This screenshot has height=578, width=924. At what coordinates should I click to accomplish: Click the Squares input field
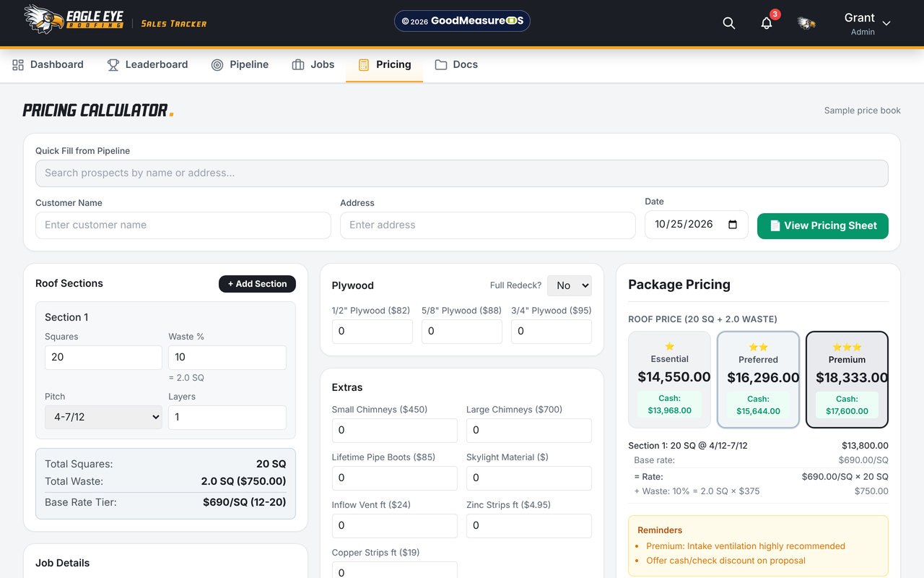point(103,358)
